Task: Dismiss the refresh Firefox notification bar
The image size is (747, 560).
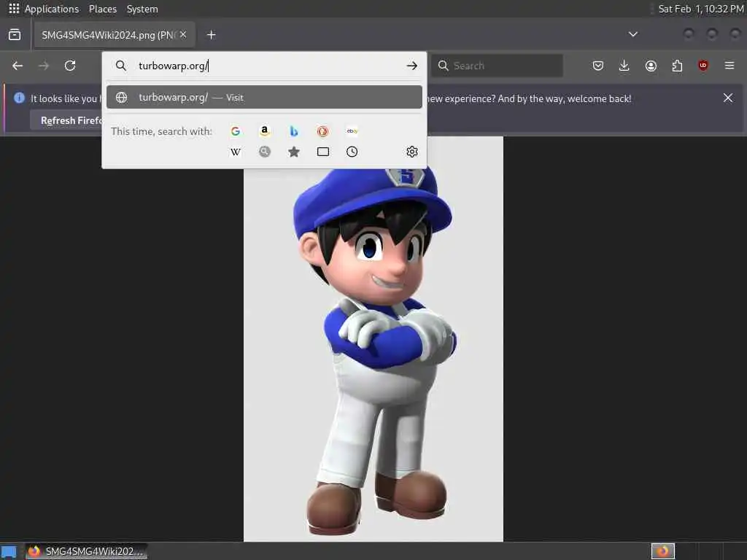Action: click(x=728, y=98)
